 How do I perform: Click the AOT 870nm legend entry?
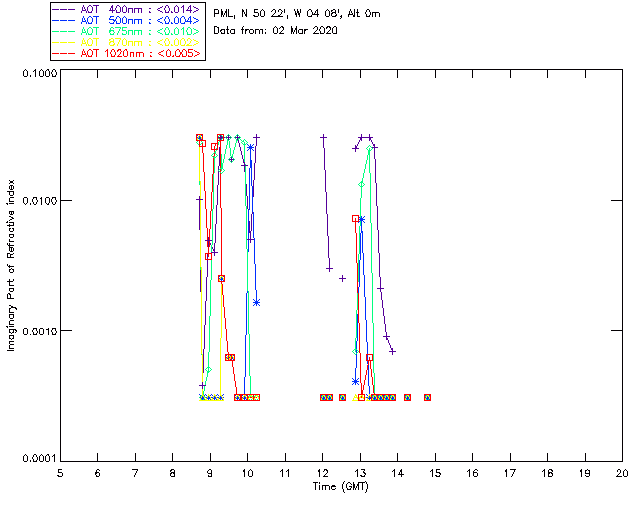pos(126,42)
